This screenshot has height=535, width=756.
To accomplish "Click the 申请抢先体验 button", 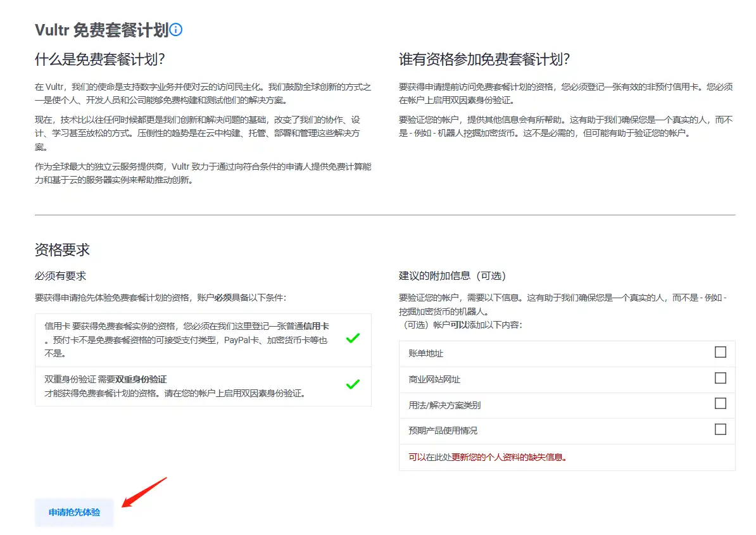I will [x=74, y=512].
